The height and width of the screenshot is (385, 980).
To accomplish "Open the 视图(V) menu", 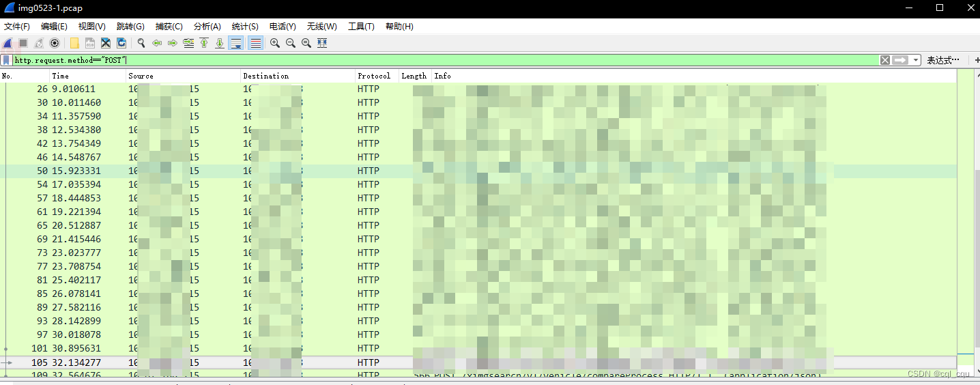I will (92, 27).
